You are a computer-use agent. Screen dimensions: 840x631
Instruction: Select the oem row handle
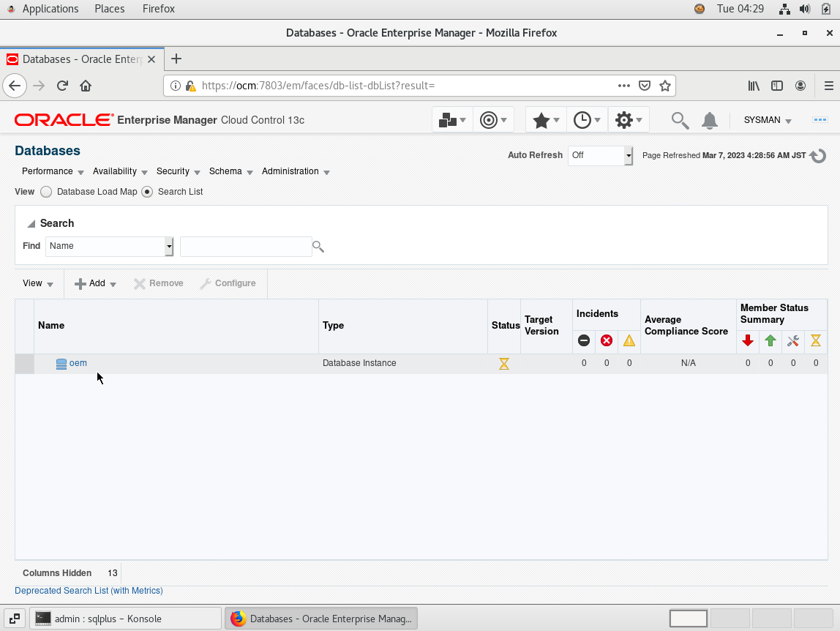[25, 364]
